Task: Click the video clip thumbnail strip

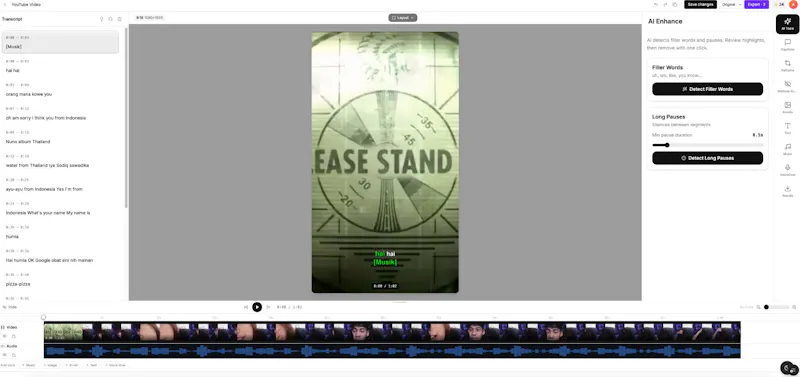Action: [392, 332]
